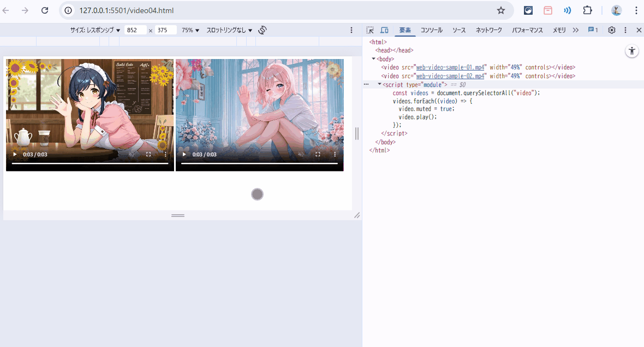Open the スロットリングなし throttling dropdown
Image resolution: width=644 pixels, height=347 pixels.
pos(229,31)
